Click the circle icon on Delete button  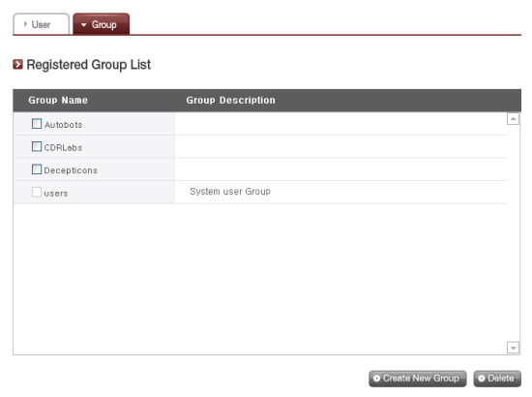(x=481, y=379)
